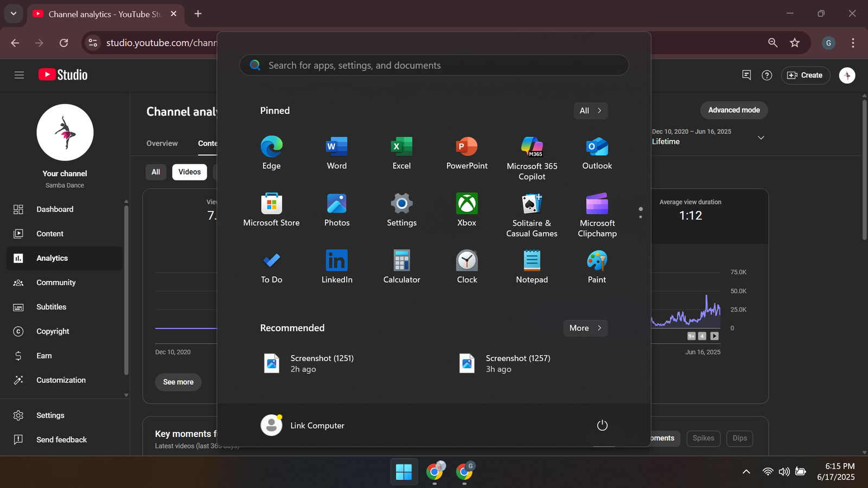Open Screenshot (1257) recommended file

coord(505,363)
